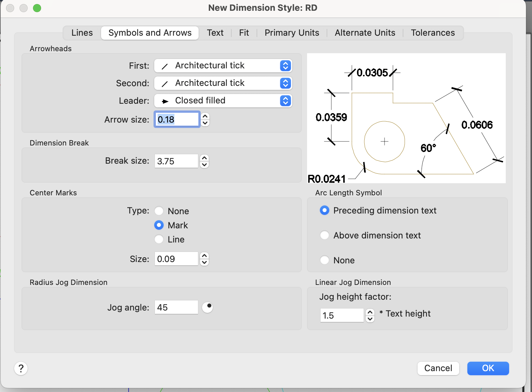Open the First arrowhead dropdown

click(223, 66)
